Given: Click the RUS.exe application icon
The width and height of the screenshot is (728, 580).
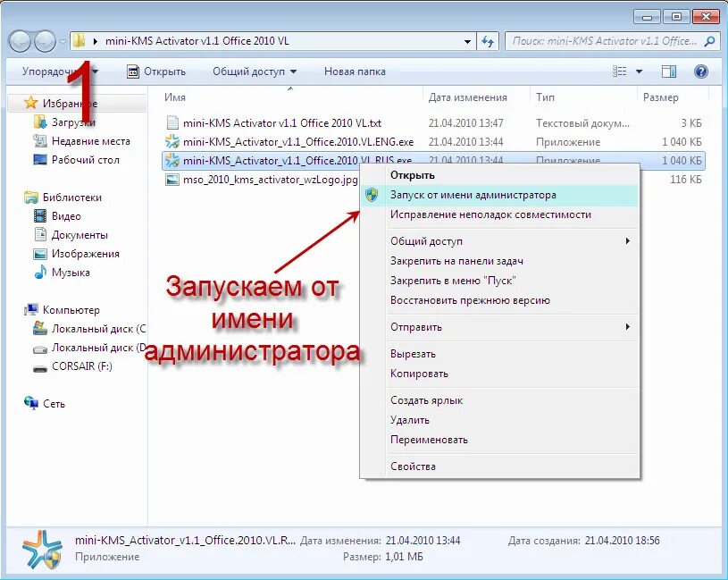Looking at the screenshot, I should point(172,160).
